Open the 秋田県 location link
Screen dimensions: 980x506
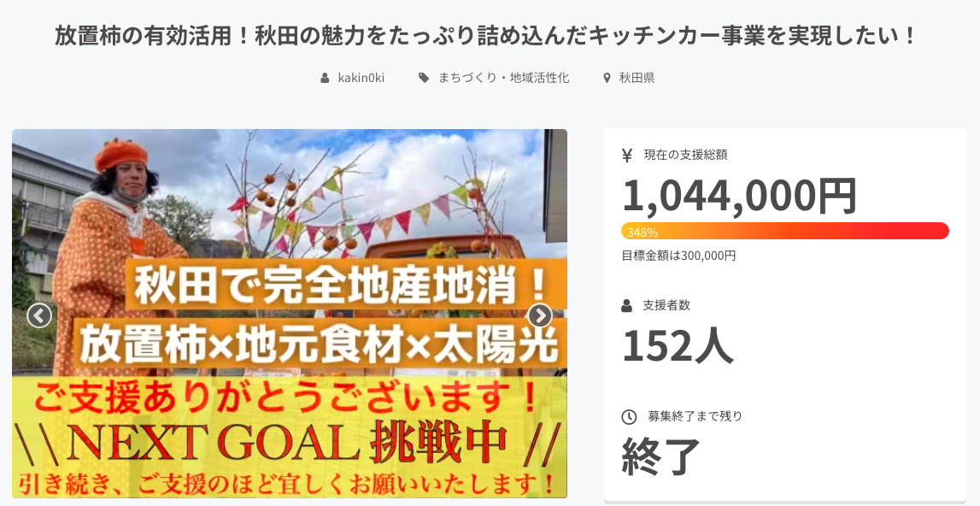(x=637, y=78)
